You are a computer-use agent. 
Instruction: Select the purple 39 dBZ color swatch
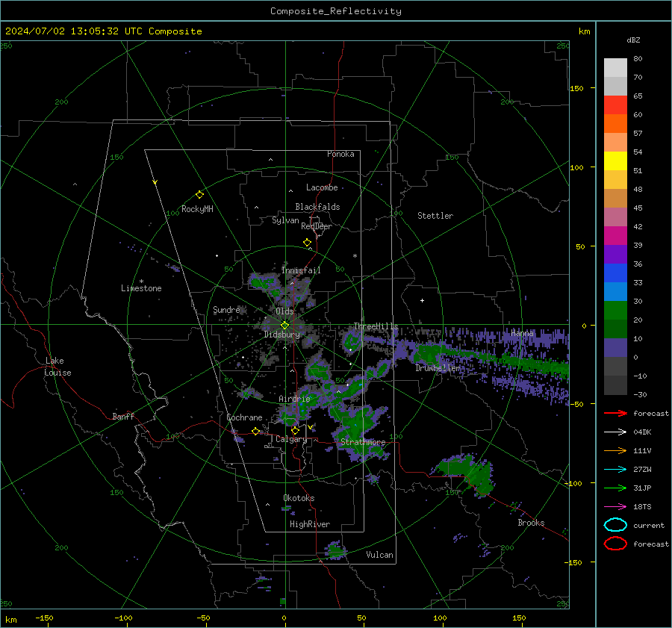point(615,254)
